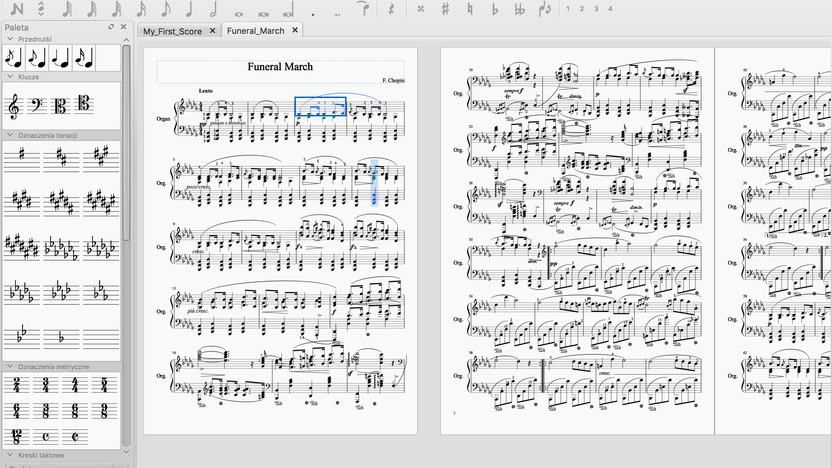Image resolution: width=832 pixels, height=468 pixels.
Task: Choose the 12/8 time signature
Action: point(16,437)
